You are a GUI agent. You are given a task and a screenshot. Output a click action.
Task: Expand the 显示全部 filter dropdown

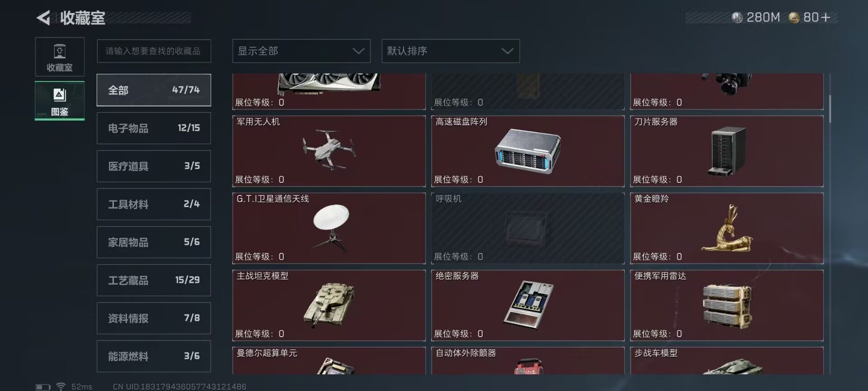302,51
